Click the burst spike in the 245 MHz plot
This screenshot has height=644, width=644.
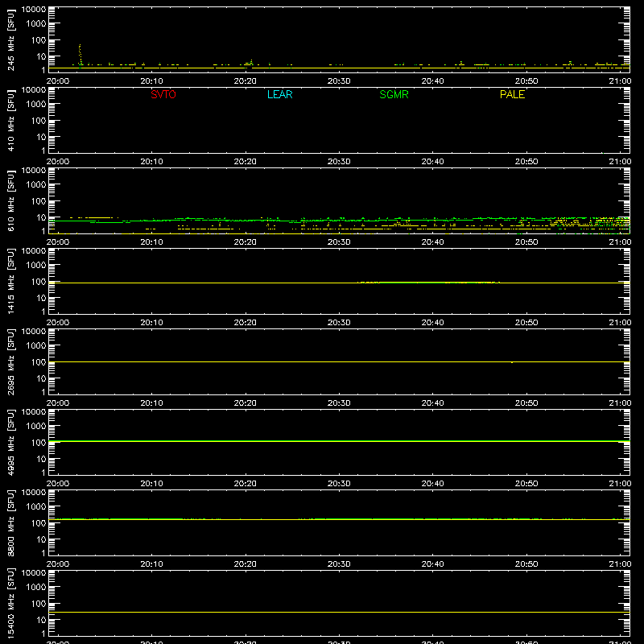click(80, 54)
